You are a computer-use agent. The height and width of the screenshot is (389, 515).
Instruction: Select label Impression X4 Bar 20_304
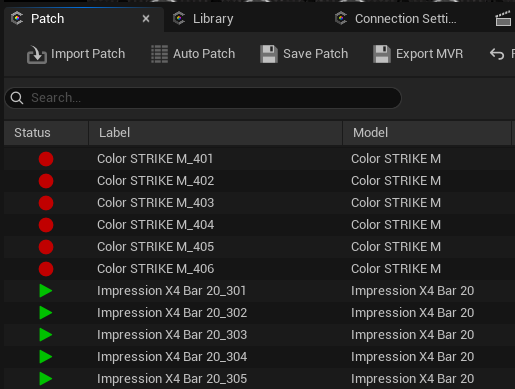coord(172,357)
